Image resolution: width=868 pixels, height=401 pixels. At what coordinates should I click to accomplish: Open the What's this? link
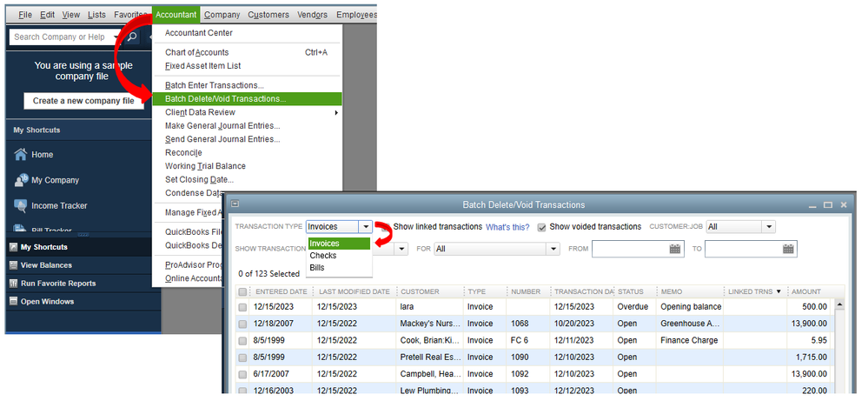[x=507, y=227]
